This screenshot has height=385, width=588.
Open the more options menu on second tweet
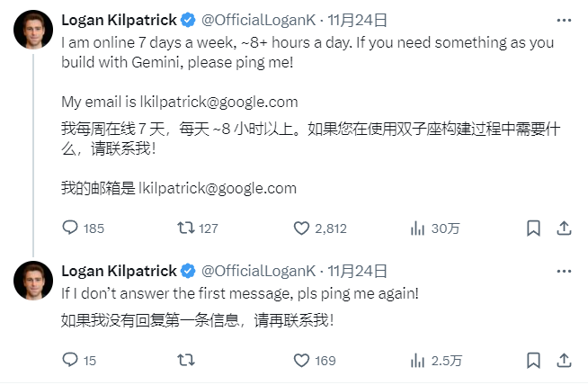(564, 271)
